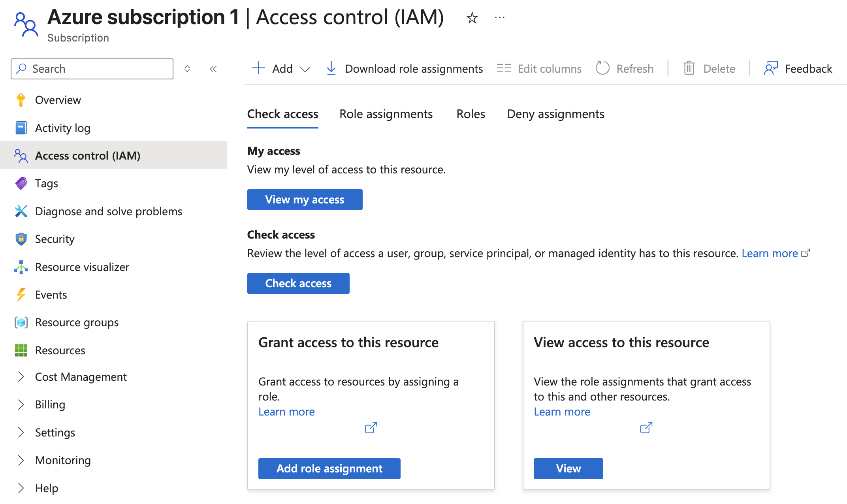847x504 pixels.
Task: Open the Deny assignments tab
Action: pos(555,114)
